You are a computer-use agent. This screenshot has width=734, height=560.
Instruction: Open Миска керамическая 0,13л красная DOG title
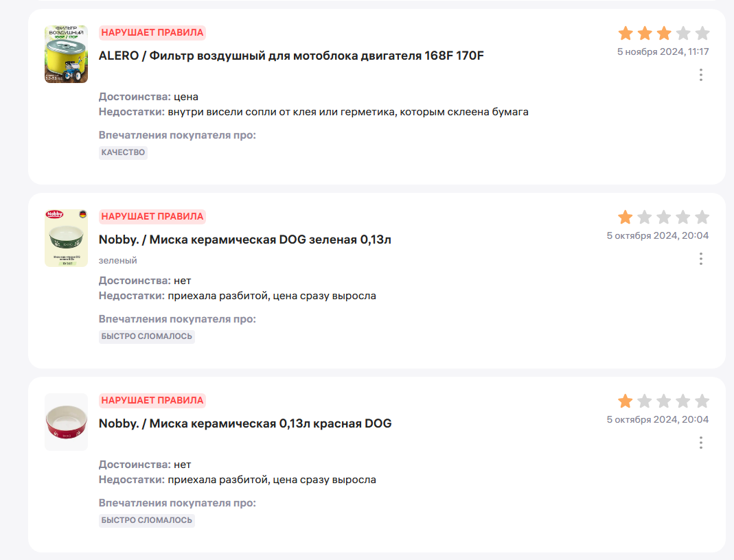[245, 423]
